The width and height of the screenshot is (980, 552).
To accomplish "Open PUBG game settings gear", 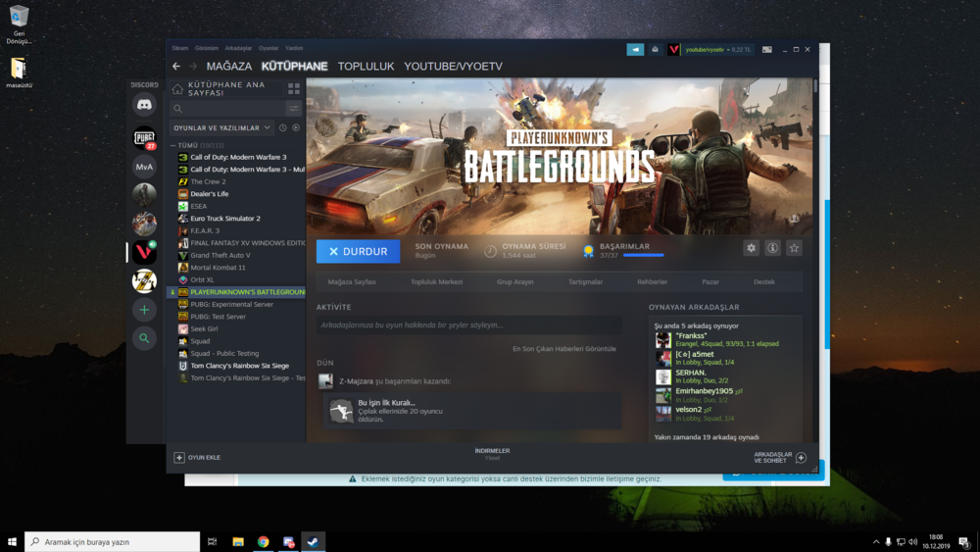I will pyautogui.click(x=752, y=248).
